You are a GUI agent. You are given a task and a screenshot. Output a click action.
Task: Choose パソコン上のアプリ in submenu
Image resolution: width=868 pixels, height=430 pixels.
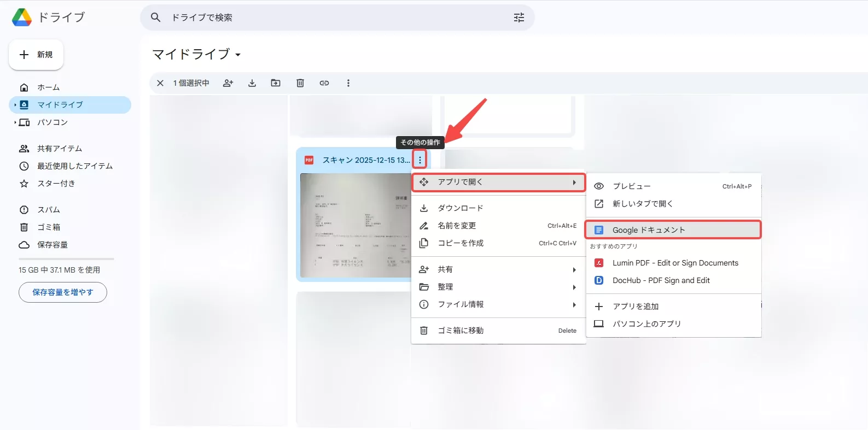click(x=674, y=324)
